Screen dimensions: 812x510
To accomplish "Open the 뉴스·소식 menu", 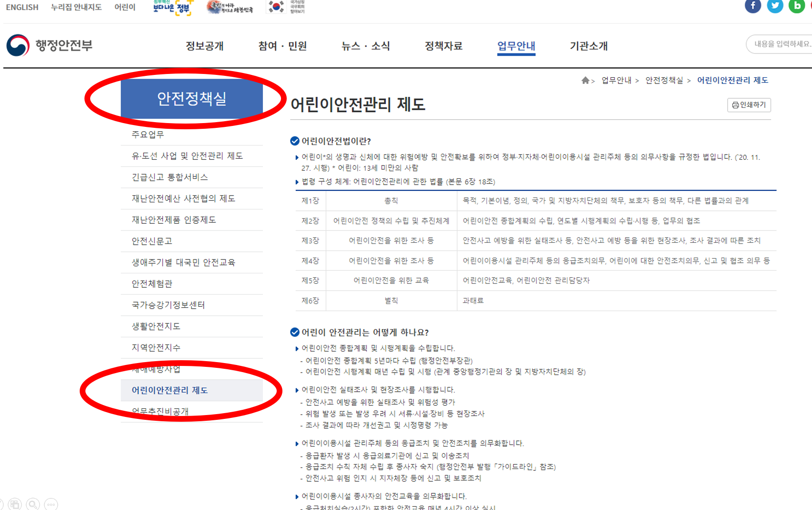I will click(365, 46).
